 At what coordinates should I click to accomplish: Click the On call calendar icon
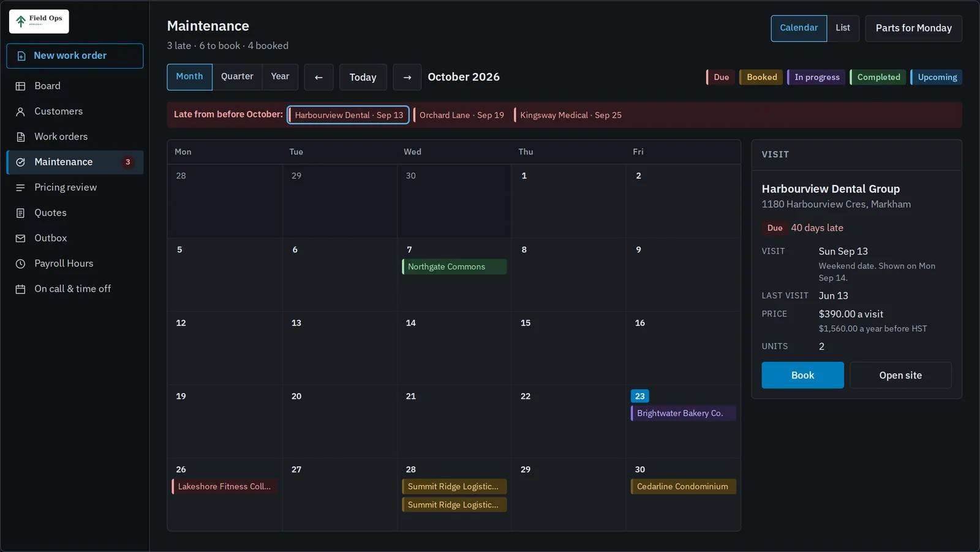click(20, 289)
